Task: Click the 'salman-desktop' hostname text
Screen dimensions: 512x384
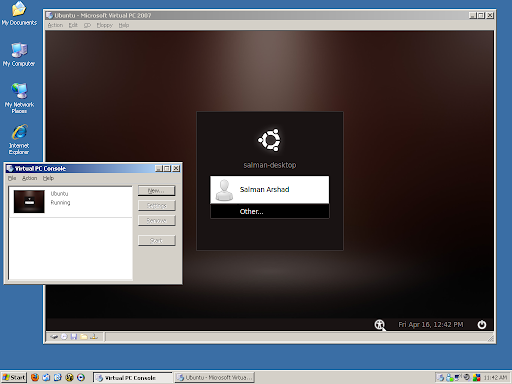Action: (x=270, y=165)
